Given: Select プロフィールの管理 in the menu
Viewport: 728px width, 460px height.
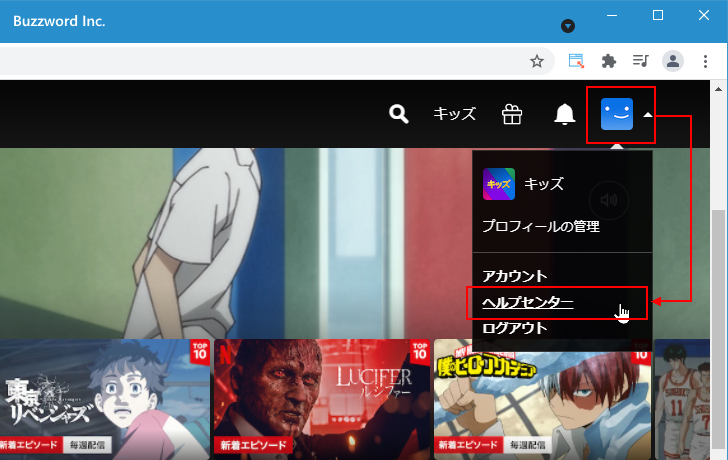Looking at the screenshot, I should click(x=541, y=226).
